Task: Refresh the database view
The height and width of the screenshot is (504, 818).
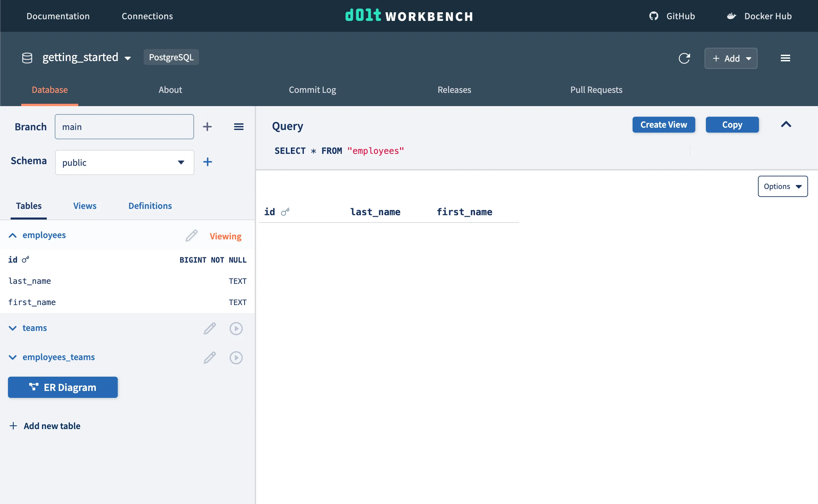Action: (x=685, y=58)
